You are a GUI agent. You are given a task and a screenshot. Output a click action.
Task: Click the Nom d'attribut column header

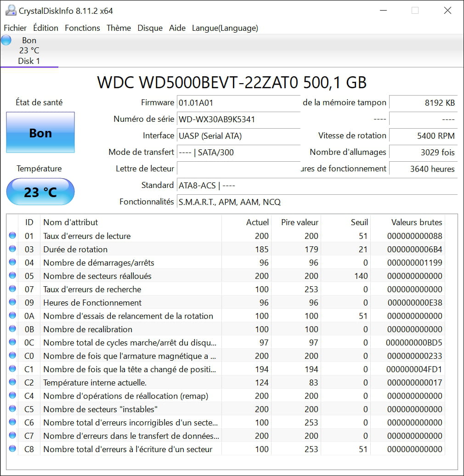(131, 222)
